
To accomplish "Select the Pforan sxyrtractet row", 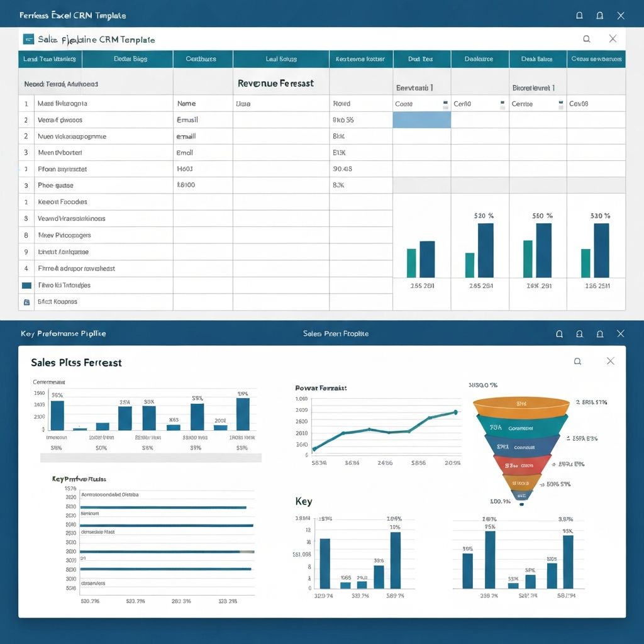I will [x=96, y=169].
